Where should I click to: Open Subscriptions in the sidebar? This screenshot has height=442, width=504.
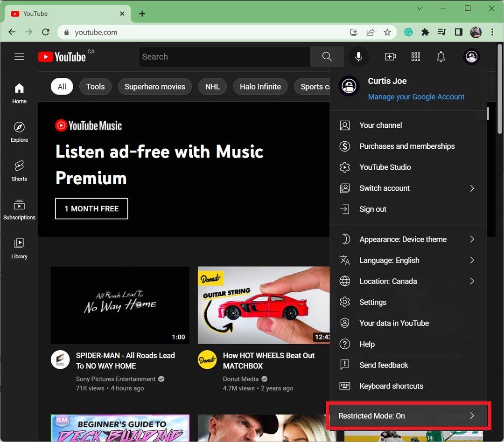19,209
